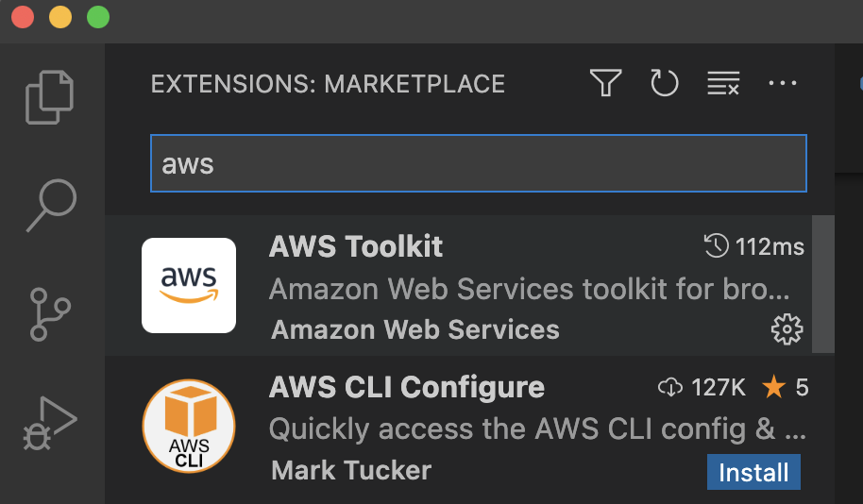Screen dimensions: 863x504
Task: Click the star rating of AWS CLI Configure
Action: pyautogui.click(x=785, y=387)
